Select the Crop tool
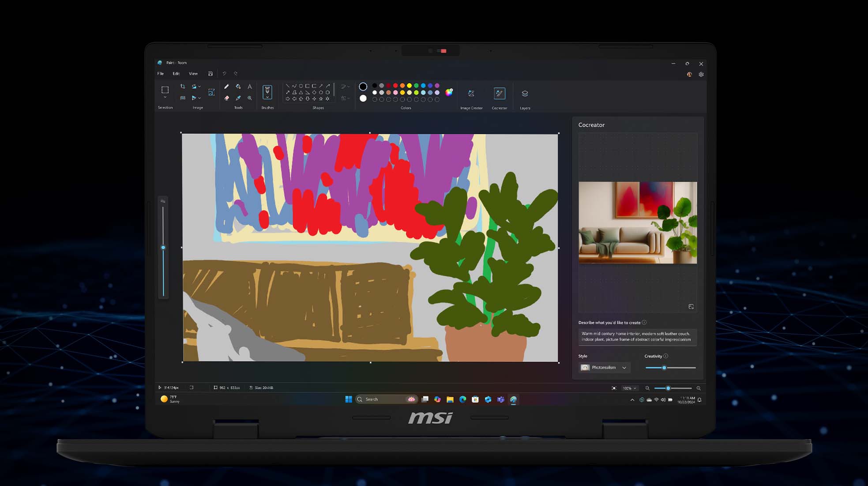Screen dimensions: 868x486 pos(183,87)
